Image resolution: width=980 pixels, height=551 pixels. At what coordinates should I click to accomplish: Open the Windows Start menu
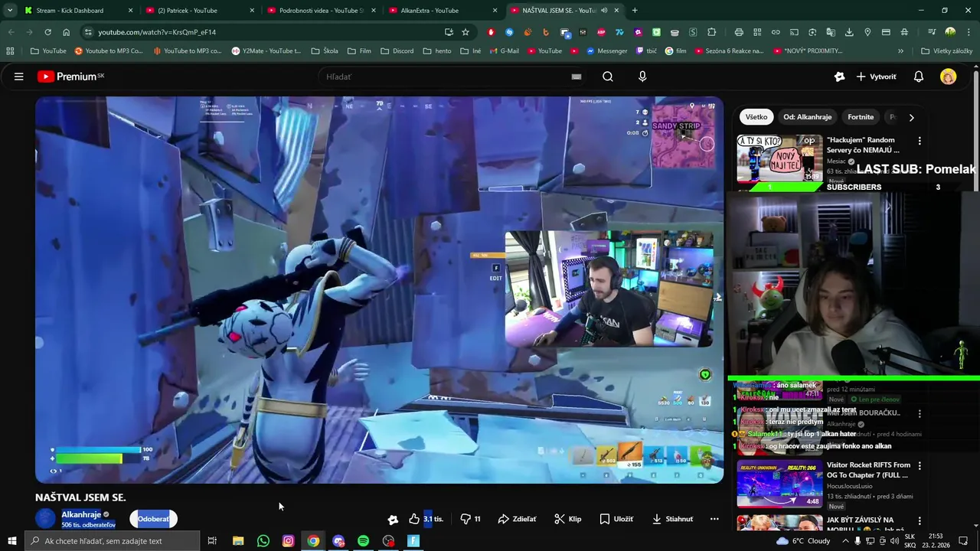pyautogui.click(x=11, y=541)
